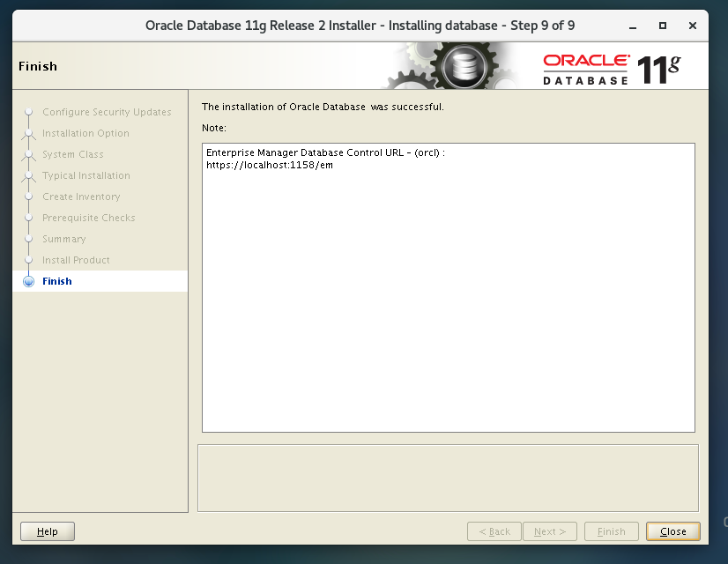Open the Help button
This screenshot has height=564, width=728.
(48, 531)
